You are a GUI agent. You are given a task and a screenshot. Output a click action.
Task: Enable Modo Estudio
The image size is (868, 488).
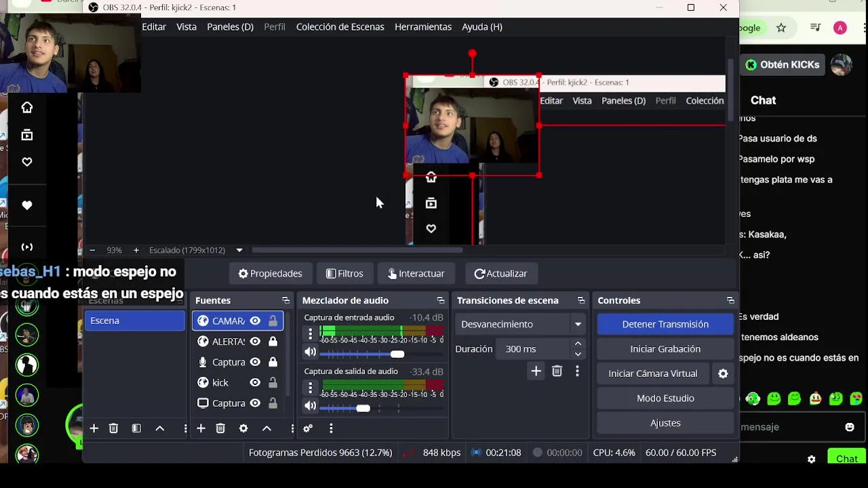coord(665,399)
